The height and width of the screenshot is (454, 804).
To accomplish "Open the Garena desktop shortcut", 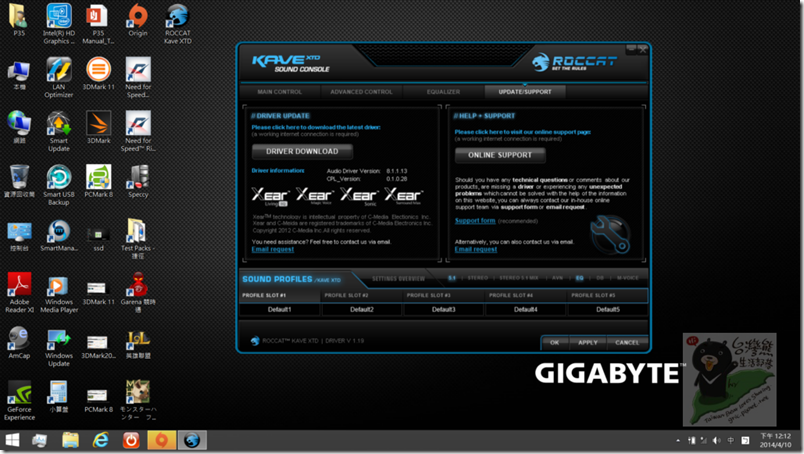I will [x=138, y=292].
